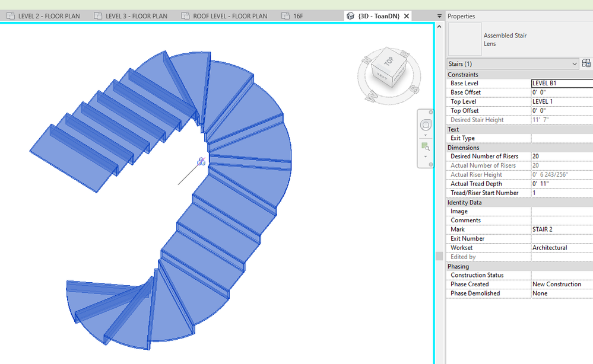Open the view tabs list dropdown arrow
The image size is (593, 364).
(439, 16)
